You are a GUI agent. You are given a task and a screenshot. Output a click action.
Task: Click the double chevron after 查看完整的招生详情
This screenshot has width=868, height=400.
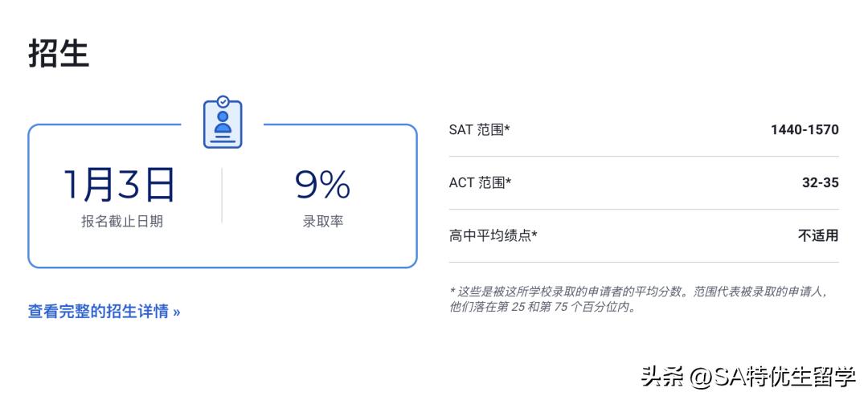coord(177,312)
